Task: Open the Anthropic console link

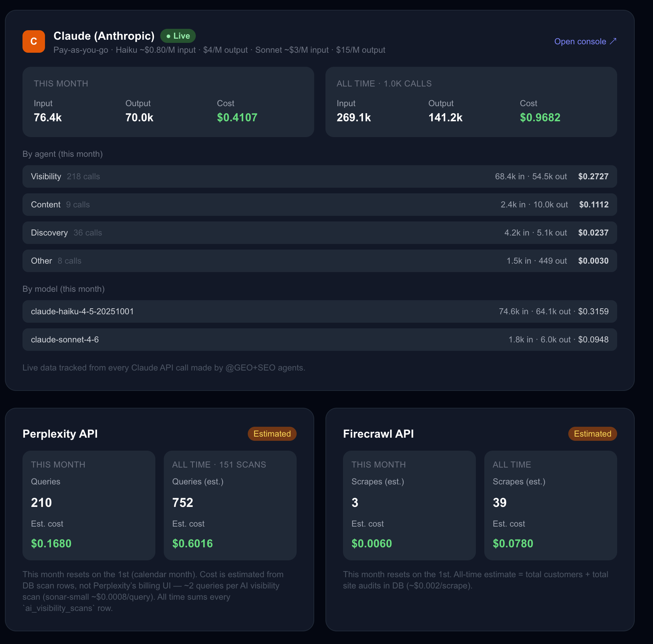Action: (x=586, y=41)
